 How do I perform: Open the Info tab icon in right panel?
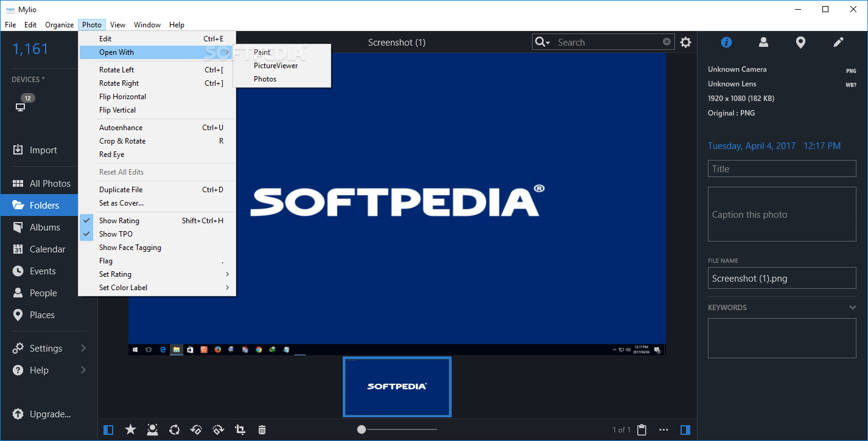(726, 42)
